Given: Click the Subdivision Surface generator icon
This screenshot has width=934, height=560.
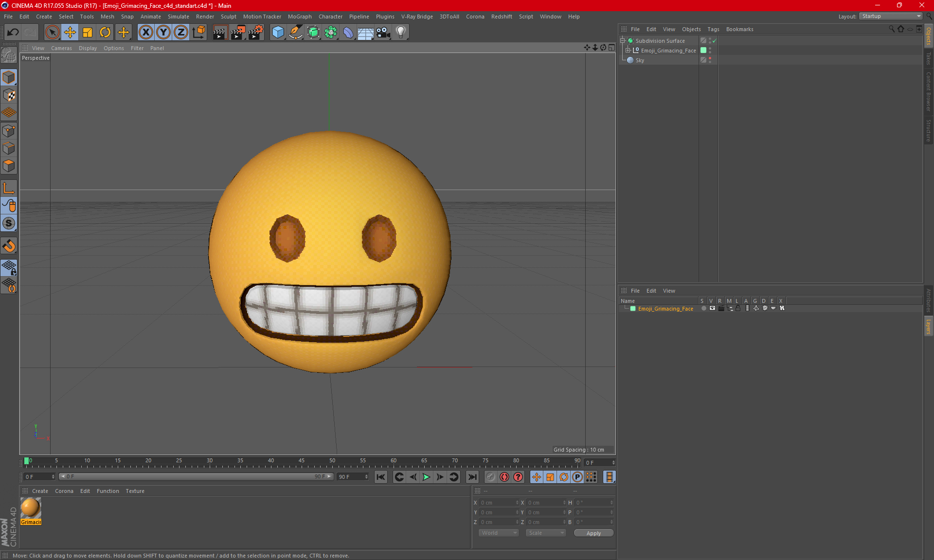Looking at the screenshot, I should 313,32.
